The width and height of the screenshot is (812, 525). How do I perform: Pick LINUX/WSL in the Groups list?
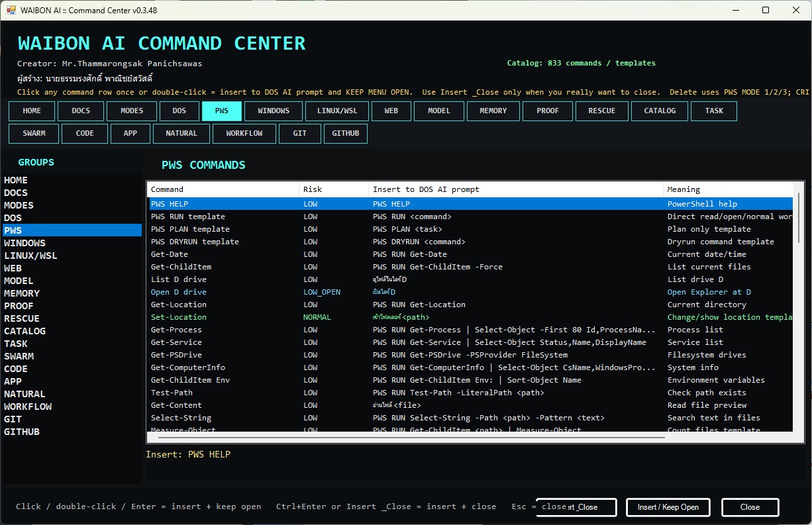[x=71, y=256]
